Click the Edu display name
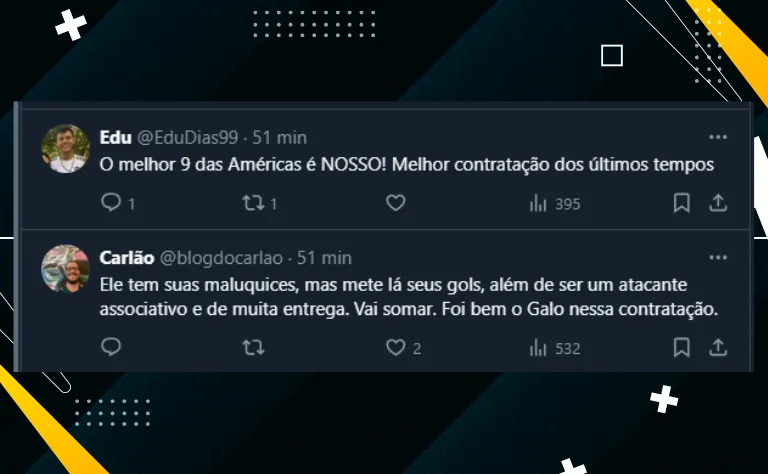This screenshot has width=768, height=474. coord(116,138)
